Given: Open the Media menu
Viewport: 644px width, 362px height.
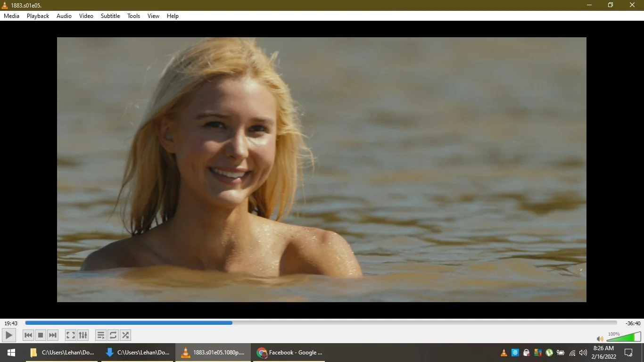Looking at the screenshot, I should click(12, 16).
